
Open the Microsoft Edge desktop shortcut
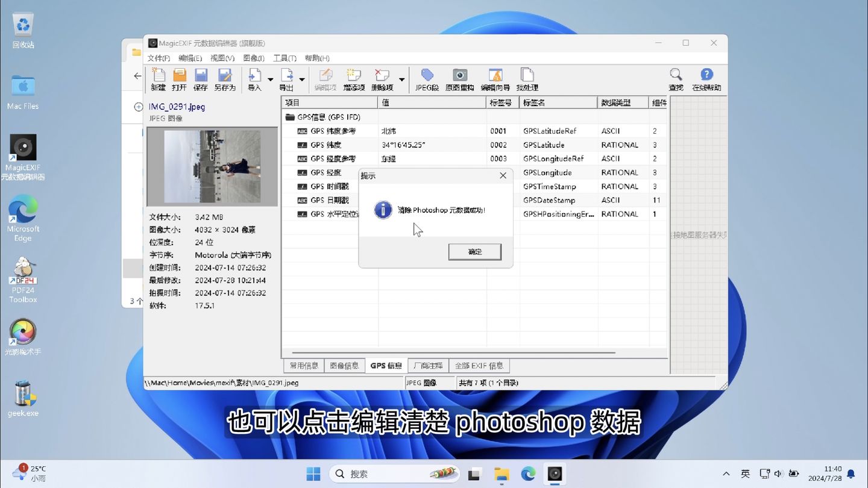pos(23,218)
